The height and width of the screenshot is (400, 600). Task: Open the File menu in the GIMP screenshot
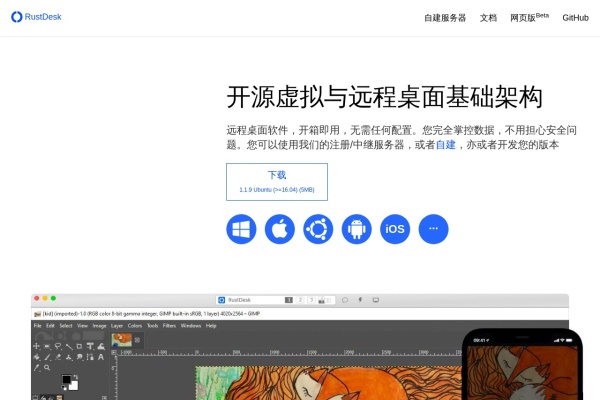[x=38, y=326]
